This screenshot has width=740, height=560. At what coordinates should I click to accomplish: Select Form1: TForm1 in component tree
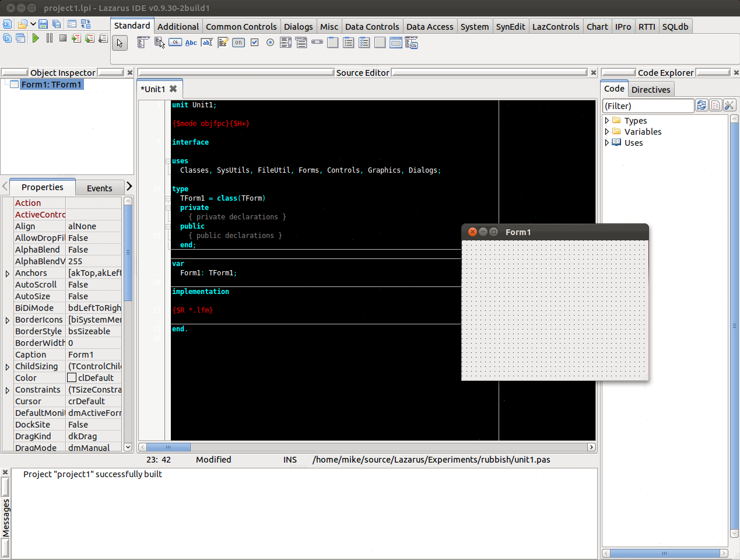(51, 85)
